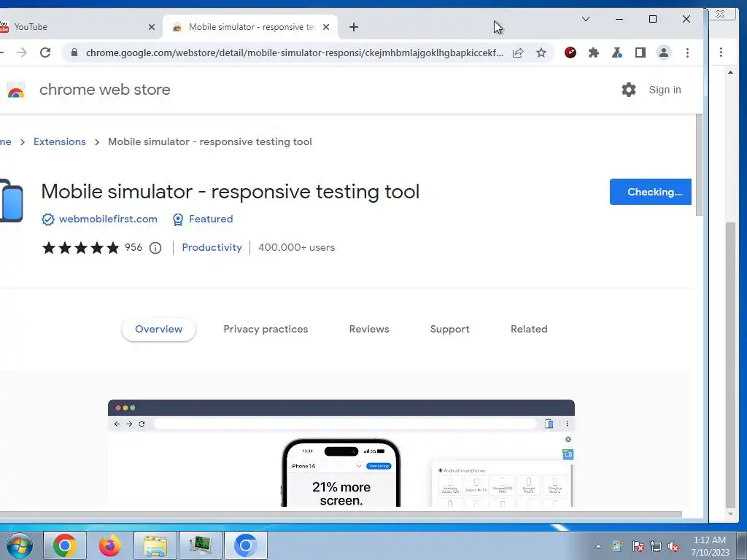Click the horizontal scrollbar at the page bottom
747x560 pixels.
pyautogui.click(x=341, y=514)
